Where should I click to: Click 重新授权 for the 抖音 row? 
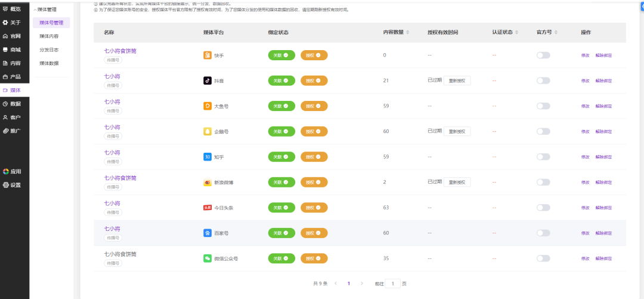(x=457, y=81)
